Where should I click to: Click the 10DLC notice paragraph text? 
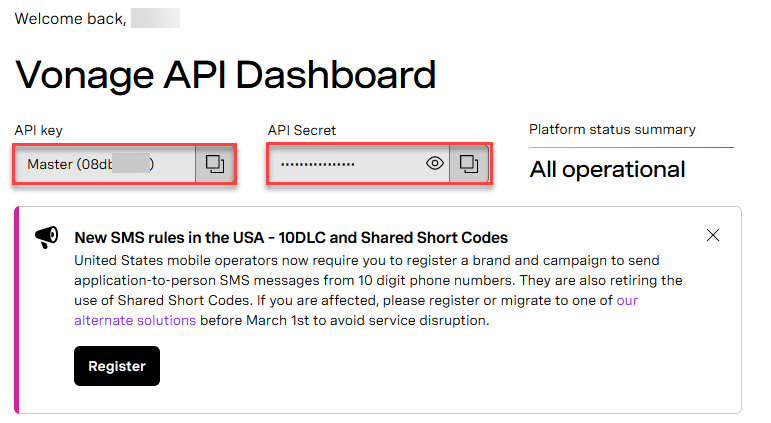(378, 290)
